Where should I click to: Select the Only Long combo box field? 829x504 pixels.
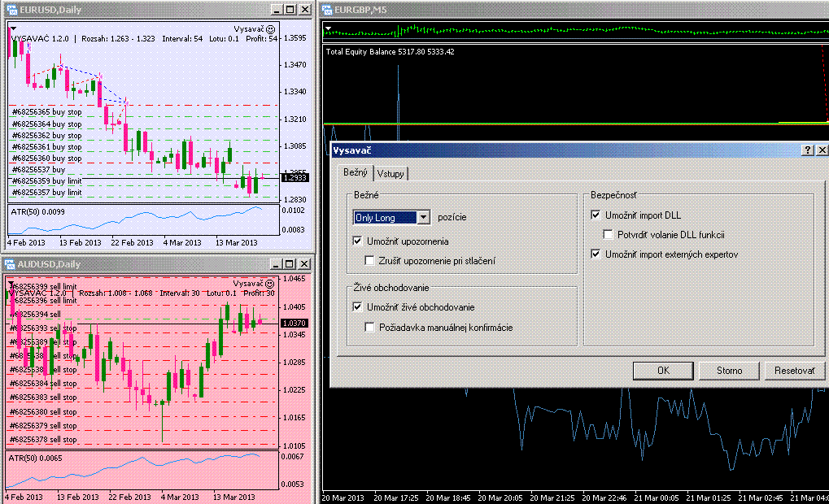tap(391, 217)
